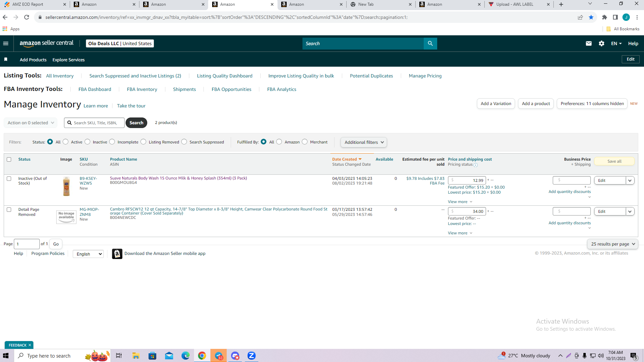Screen dimensions: 644x362
Task: Tick the select-all checkbox in table header
Action: coord(9,159)
